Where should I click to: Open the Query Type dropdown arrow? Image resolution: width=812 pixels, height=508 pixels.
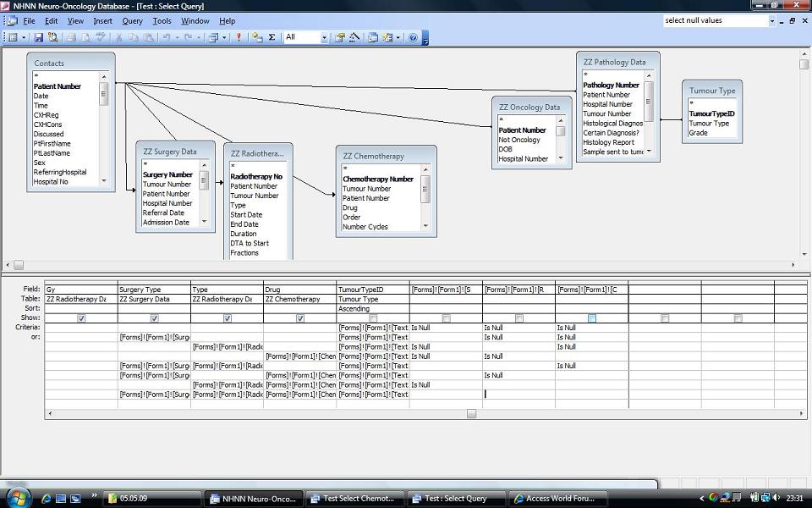[x=224, y=37]
